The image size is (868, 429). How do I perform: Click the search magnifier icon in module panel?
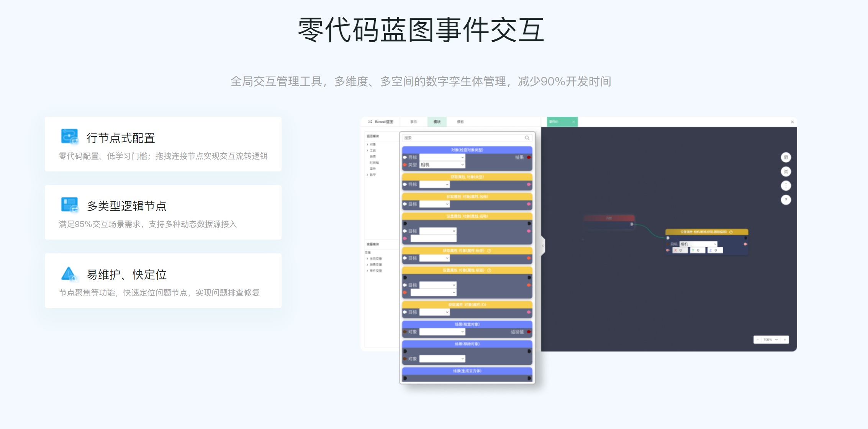pos(527,137)
